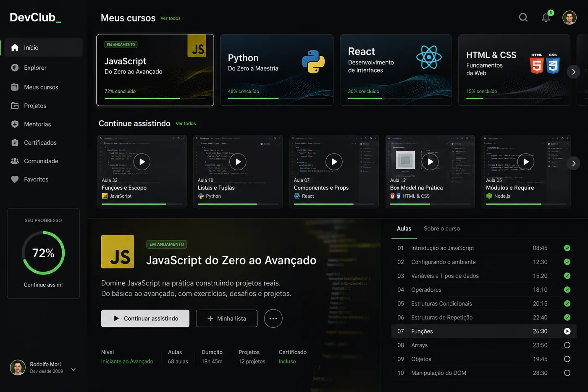
Task: Play the Componentes e Props video
Action: click(334, 162)
